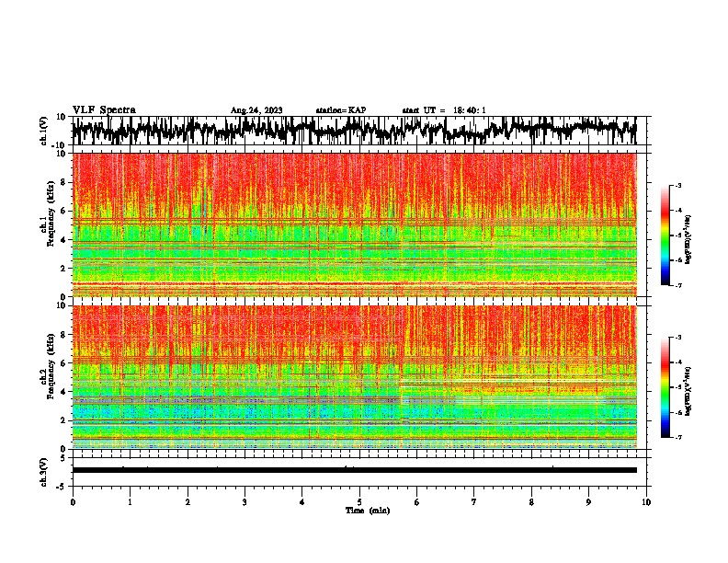
Task: Click the "-3" label on ch.2 colorbar
Action: [678, 338]
